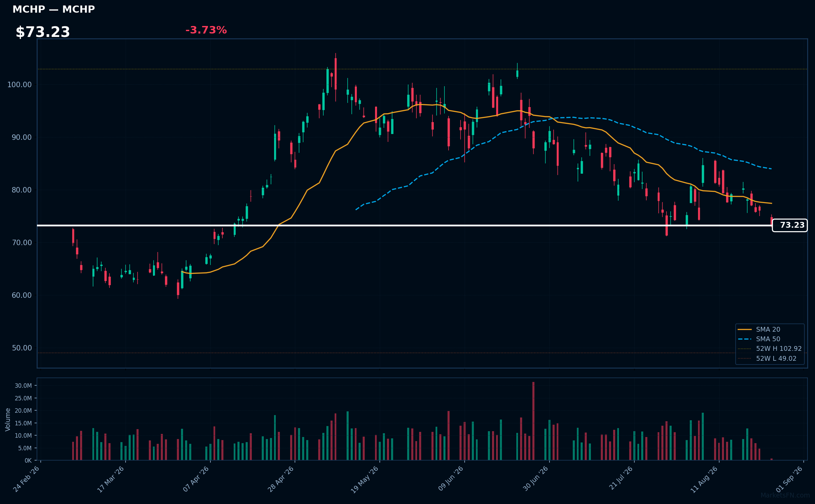Viewport: 815px width, 504px height.
Task: Click SMA 20 legend entry
Action: point(768,329)
